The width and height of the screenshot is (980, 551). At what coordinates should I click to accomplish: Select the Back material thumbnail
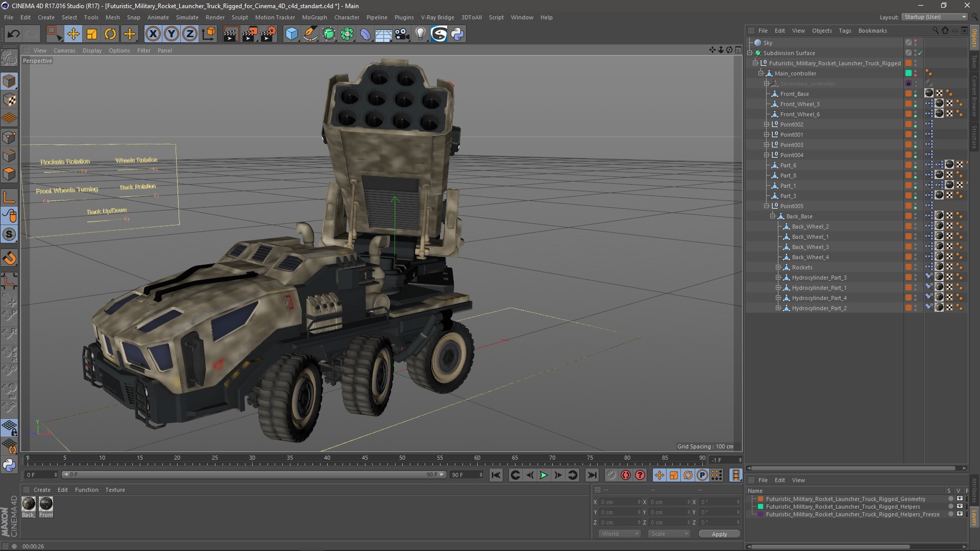click(29, 505)
